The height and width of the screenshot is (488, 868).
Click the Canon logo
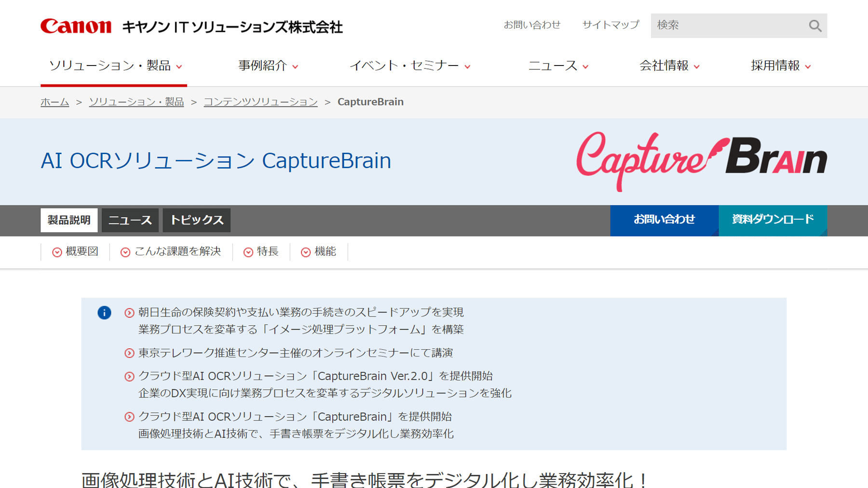(76, 26)
